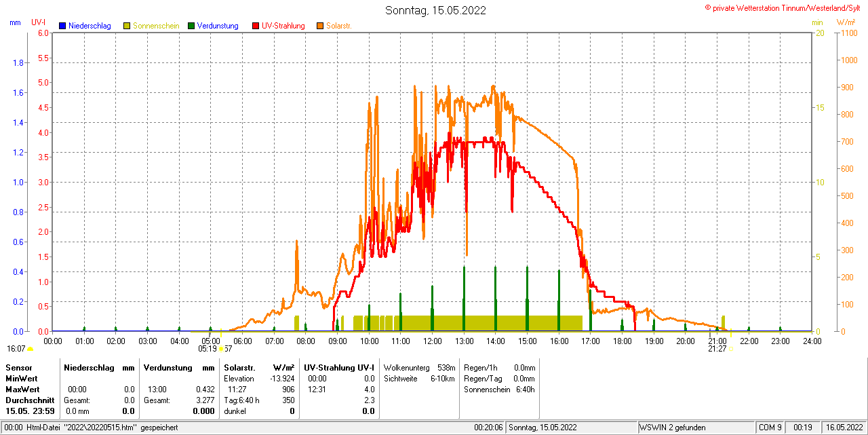This screenshot has height=435, width=868.
Task: Click the UV max value 4.0
Action: (369, 390)
